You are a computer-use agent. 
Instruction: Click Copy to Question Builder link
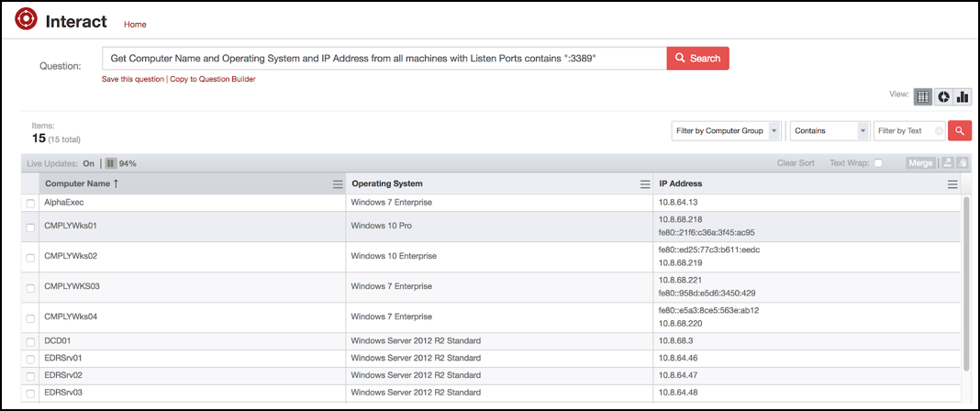(213, 79)
